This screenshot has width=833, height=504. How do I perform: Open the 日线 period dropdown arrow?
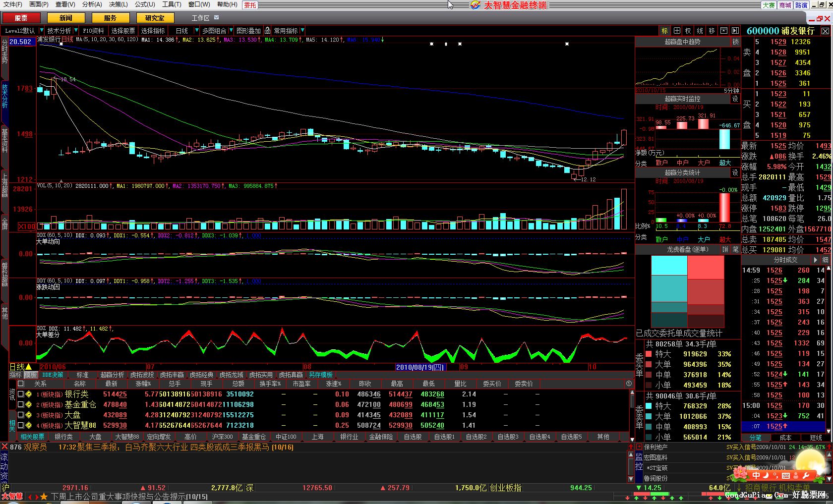click(x=197, y=31)
